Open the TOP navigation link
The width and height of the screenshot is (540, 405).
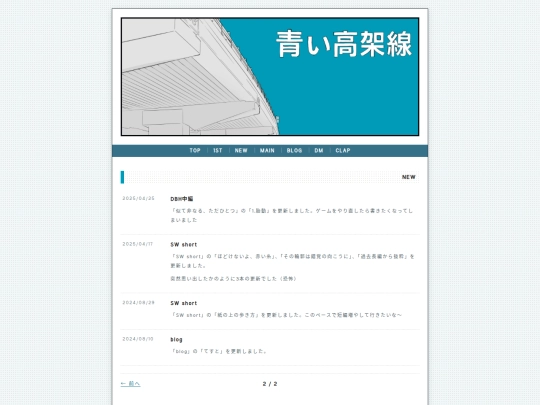195,150
